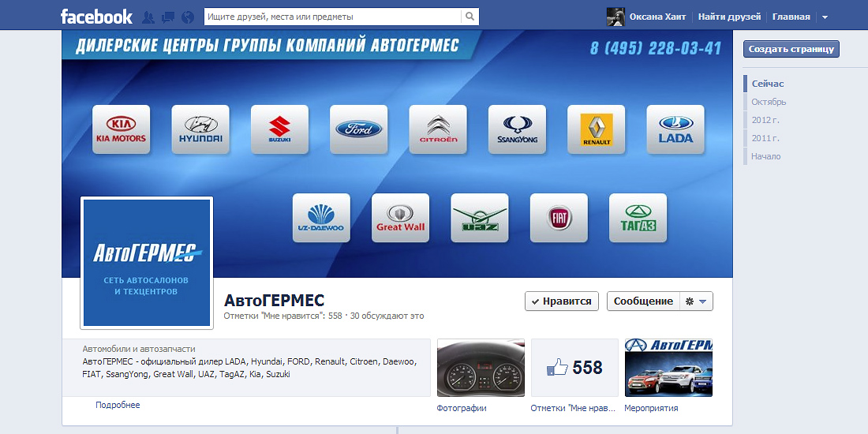
Task: Open Подробнее link
Action: [x=118, y=406]
